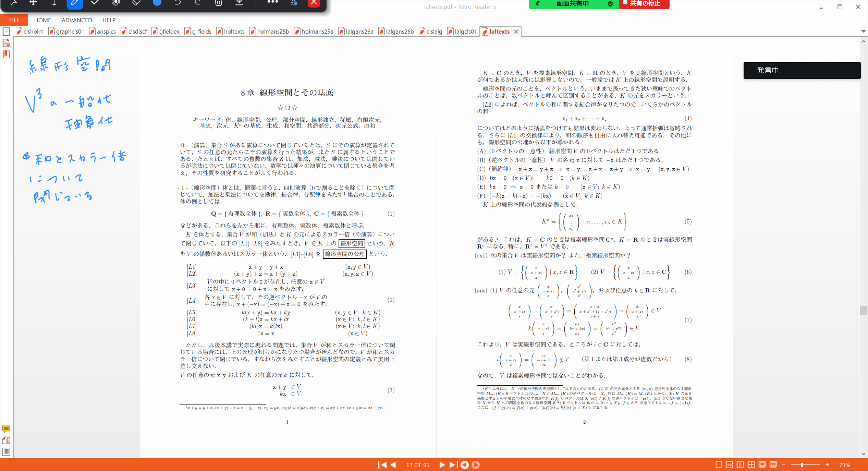Select the text cursor annotation tool

coord(54,3)
